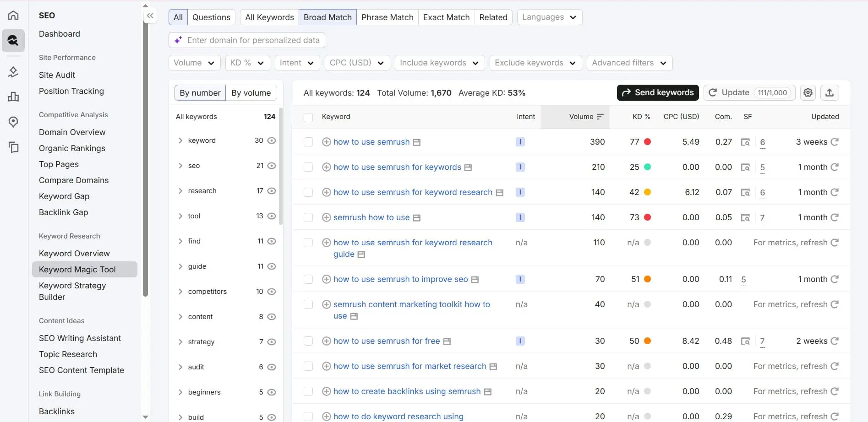Screen dimensions: 868x422
Task: Open SERP features icon for 'semrush how to use'
Action: coord(745,217)
